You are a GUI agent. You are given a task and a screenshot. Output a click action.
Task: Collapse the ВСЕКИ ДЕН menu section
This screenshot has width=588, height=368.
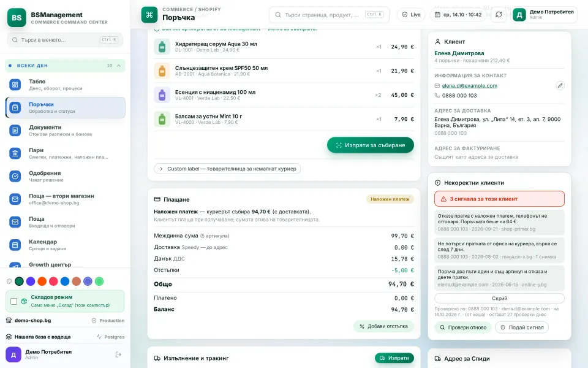pos(66,66)
